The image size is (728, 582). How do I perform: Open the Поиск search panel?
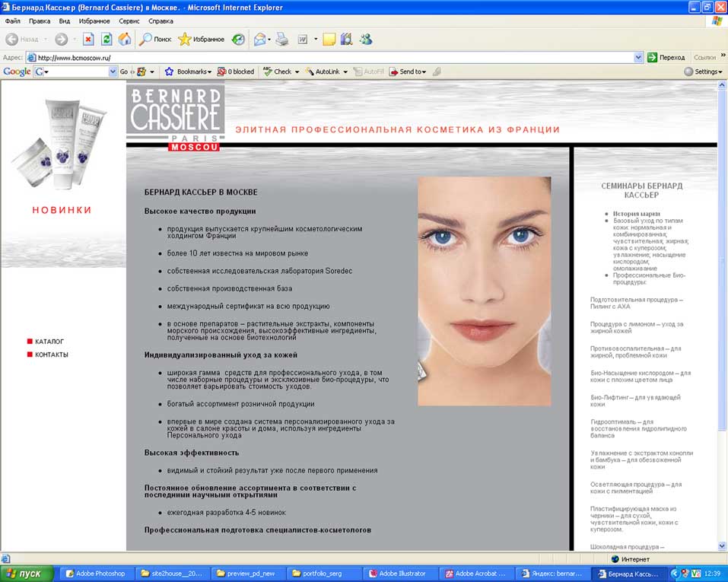pos(155,39)
